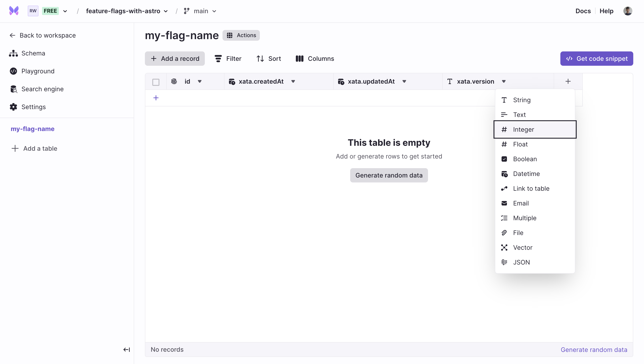This screenshot has width=644, height=364.
Task: Click the centered Generate random data button
Action: point(389,175)
